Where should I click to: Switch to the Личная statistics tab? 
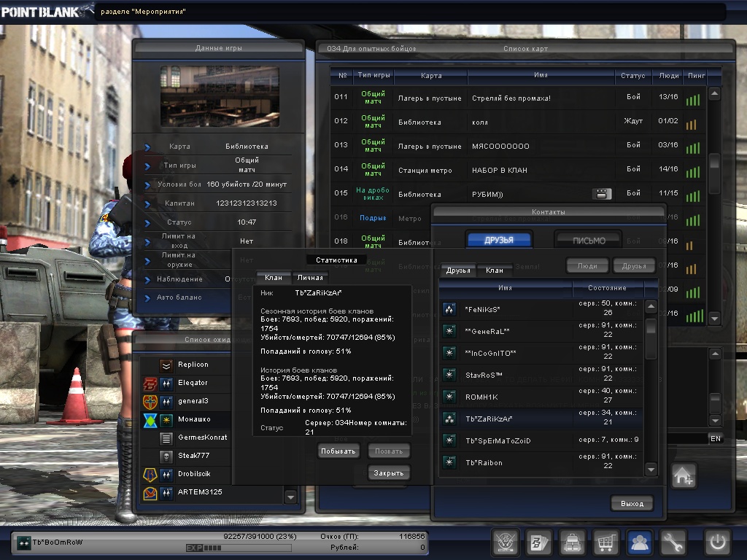pyautogui.click(x=310, y=278)
